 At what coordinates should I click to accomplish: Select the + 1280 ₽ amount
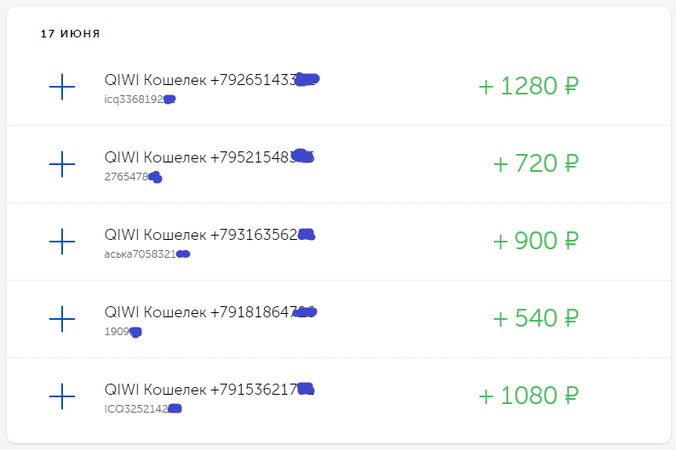528,86
